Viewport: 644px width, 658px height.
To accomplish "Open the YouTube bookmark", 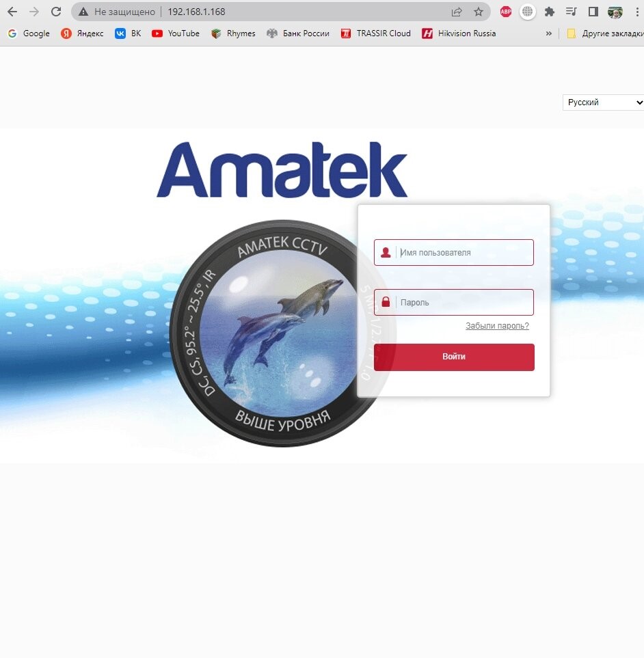I will click(176, 33).
